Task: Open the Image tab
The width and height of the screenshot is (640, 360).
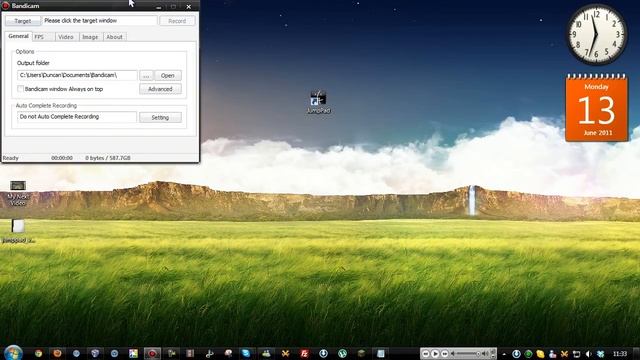Action: tap(90, 37)
